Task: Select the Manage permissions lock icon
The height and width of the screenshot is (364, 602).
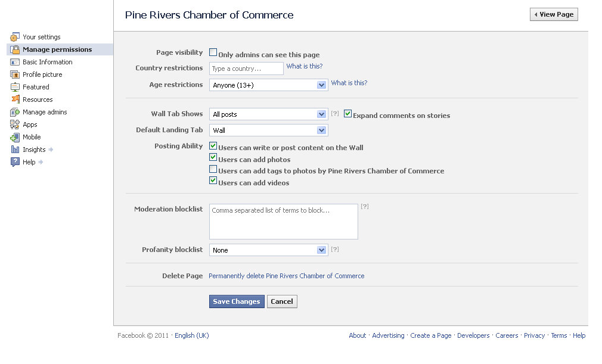Action: click(x=15, y=49)
